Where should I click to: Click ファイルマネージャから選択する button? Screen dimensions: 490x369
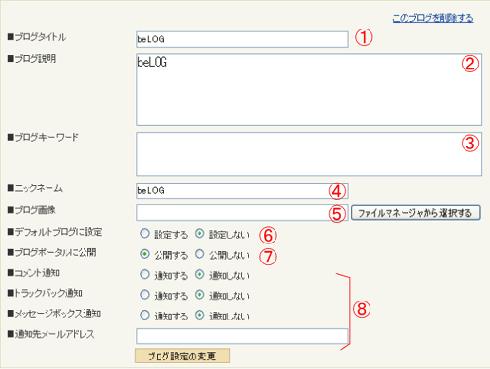click(x=416, y=213)
